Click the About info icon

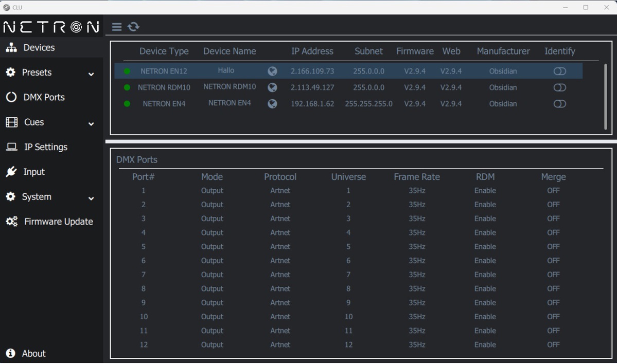[x=11, y=353]
